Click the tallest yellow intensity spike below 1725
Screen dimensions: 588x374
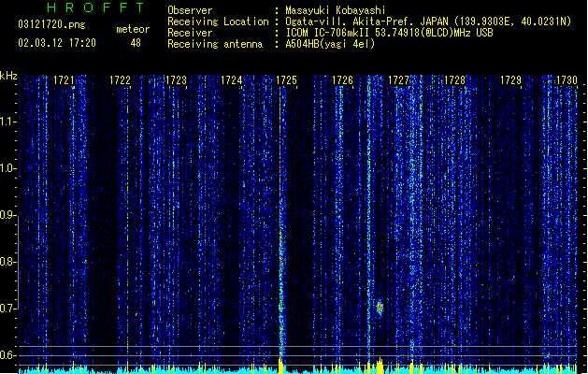(x=280, y=366)
